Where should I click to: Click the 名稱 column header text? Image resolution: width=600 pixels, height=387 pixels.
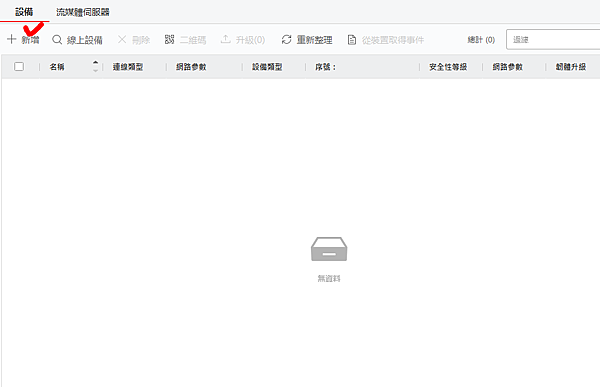(57, 67)
